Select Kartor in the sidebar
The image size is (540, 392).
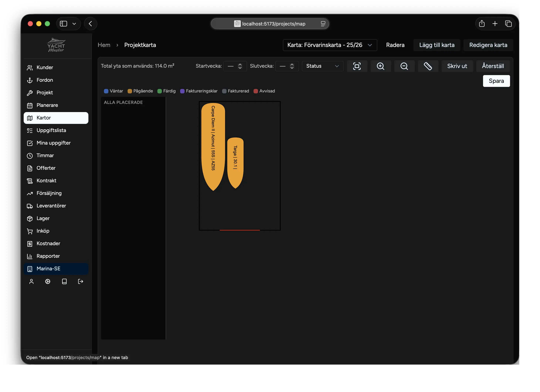56,118
